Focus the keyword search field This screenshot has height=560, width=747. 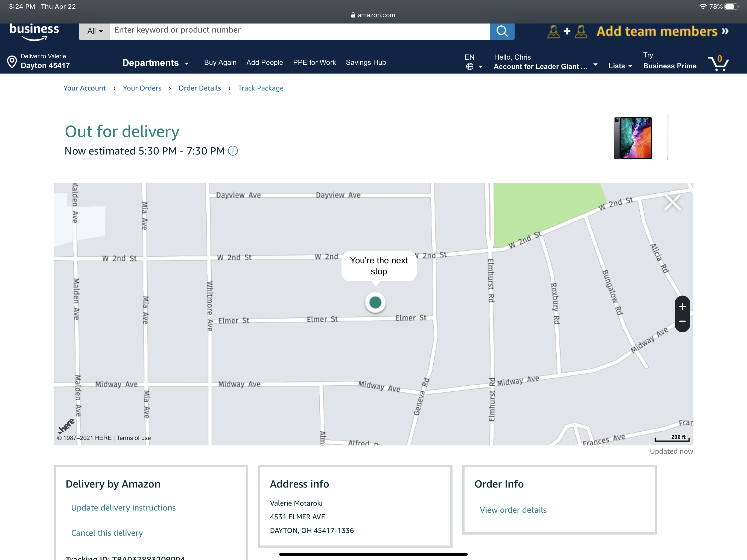pyautogui.click(x=300, y=31)
